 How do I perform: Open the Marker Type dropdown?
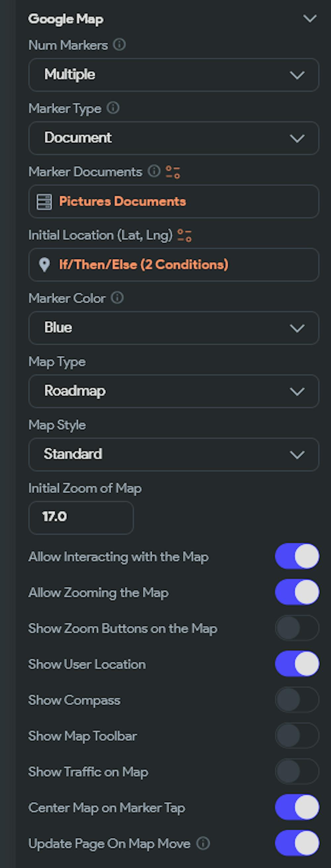(173, 138)
